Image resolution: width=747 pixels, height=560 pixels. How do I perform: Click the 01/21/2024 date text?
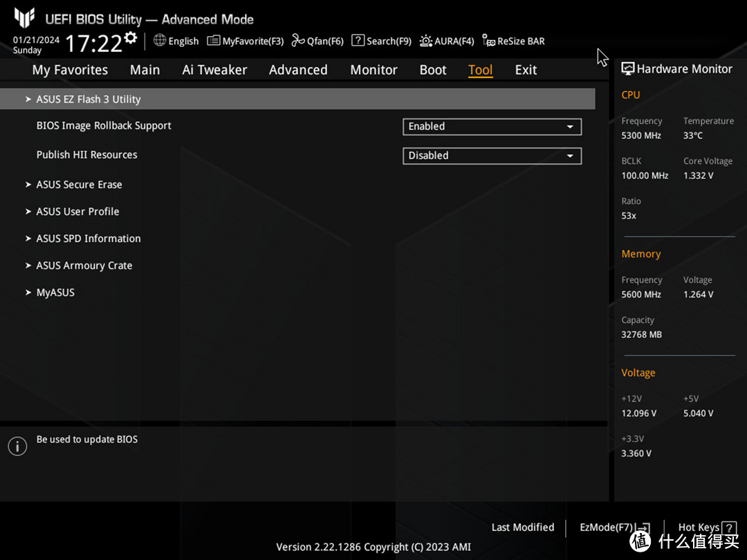click(36, 40)
